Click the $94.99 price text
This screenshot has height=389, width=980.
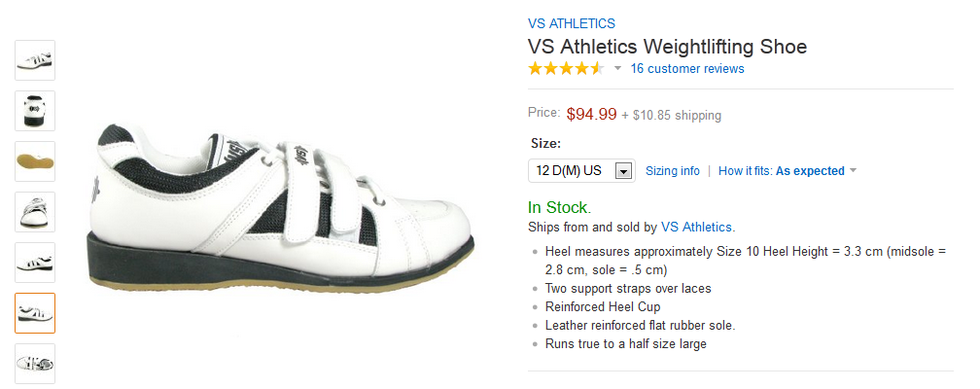[591, 114]
